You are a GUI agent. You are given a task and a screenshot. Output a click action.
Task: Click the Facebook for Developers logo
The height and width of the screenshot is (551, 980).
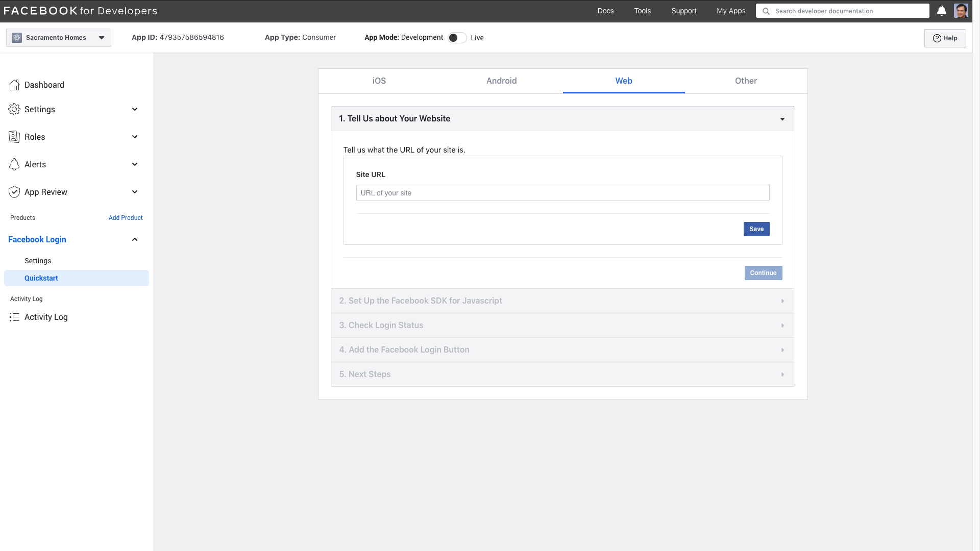tap(80, 11)
